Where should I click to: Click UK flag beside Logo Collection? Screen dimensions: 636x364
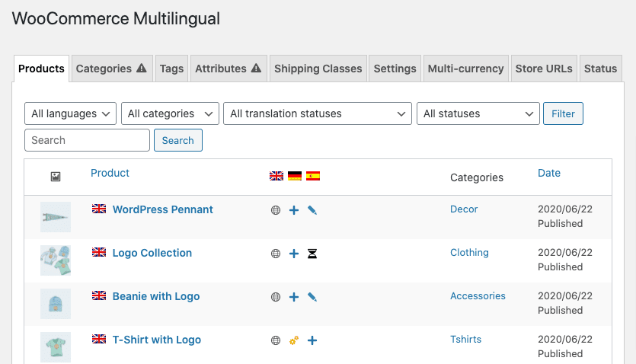(99, 252)
